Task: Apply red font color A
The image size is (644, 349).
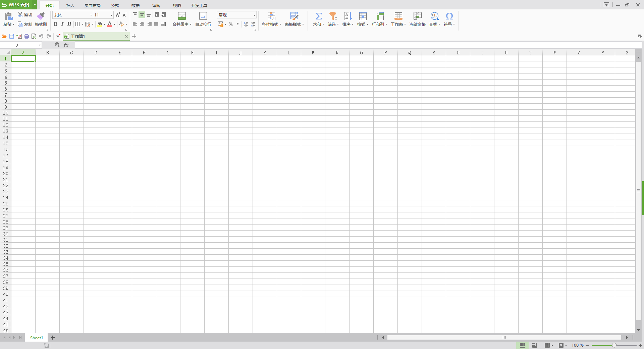Action: coord(109,24)
